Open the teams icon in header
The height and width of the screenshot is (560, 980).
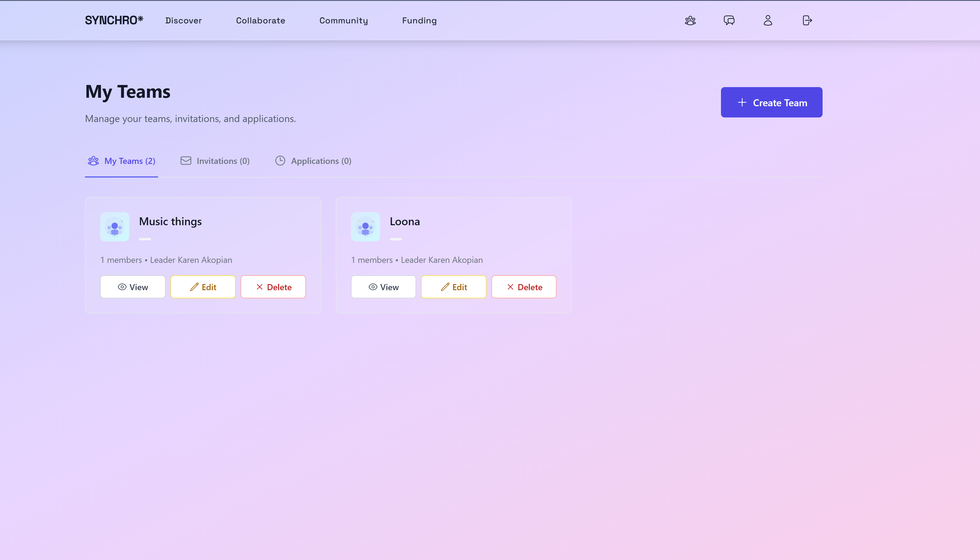[690, 20]
